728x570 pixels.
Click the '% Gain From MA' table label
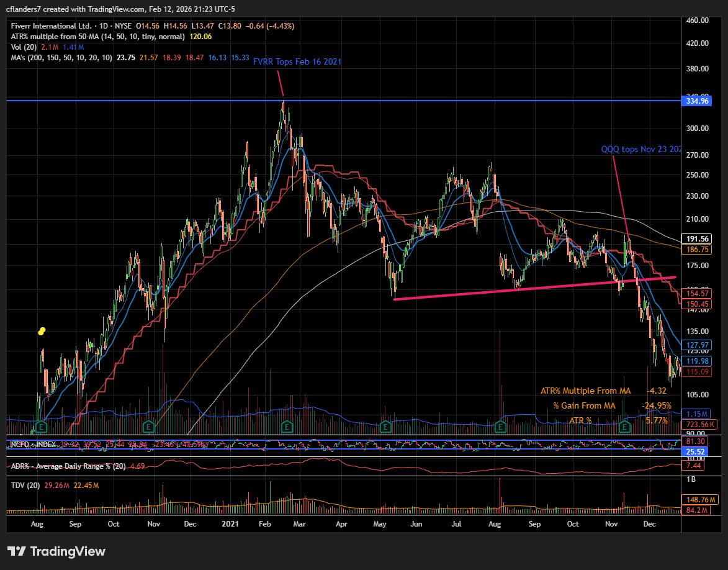[x=584, y=405]
